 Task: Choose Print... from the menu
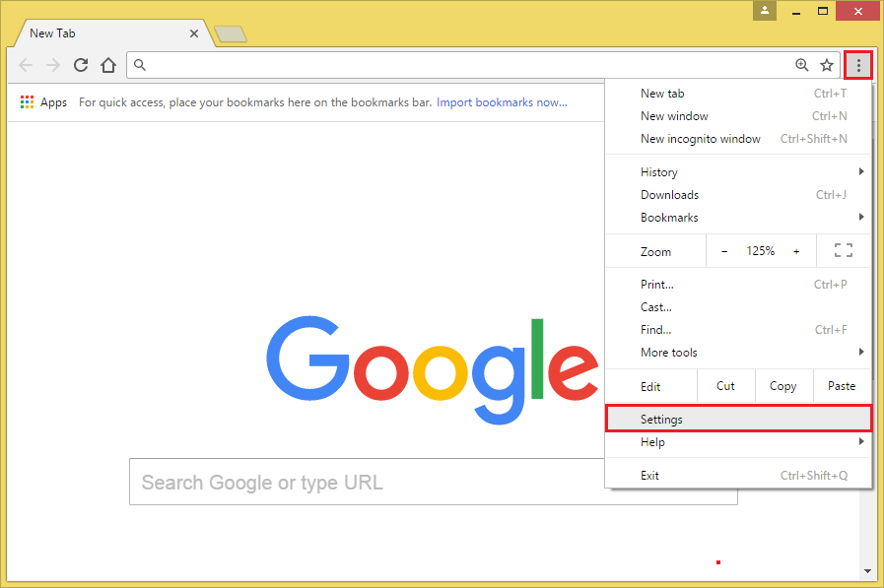(738, 285)
